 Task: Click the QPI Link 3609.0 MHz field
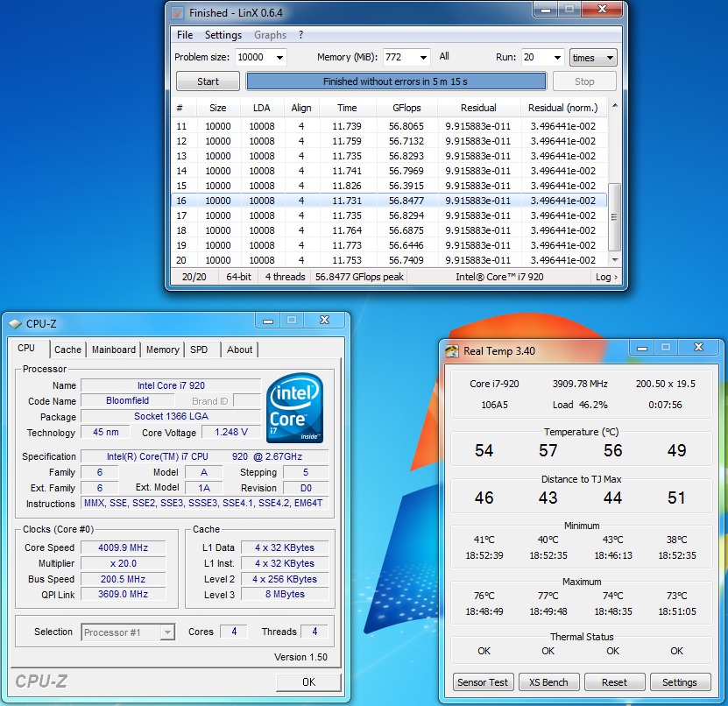point(123,594)
